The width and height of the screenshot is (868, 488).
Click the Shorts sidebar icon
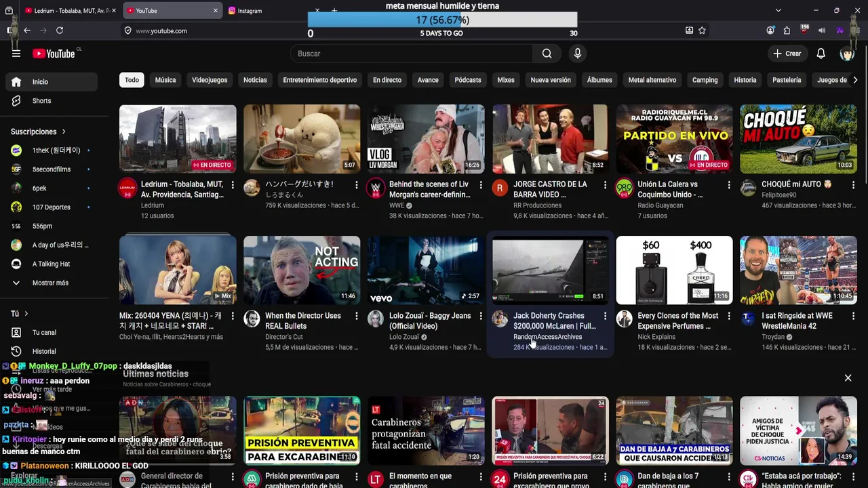point(16,100)
